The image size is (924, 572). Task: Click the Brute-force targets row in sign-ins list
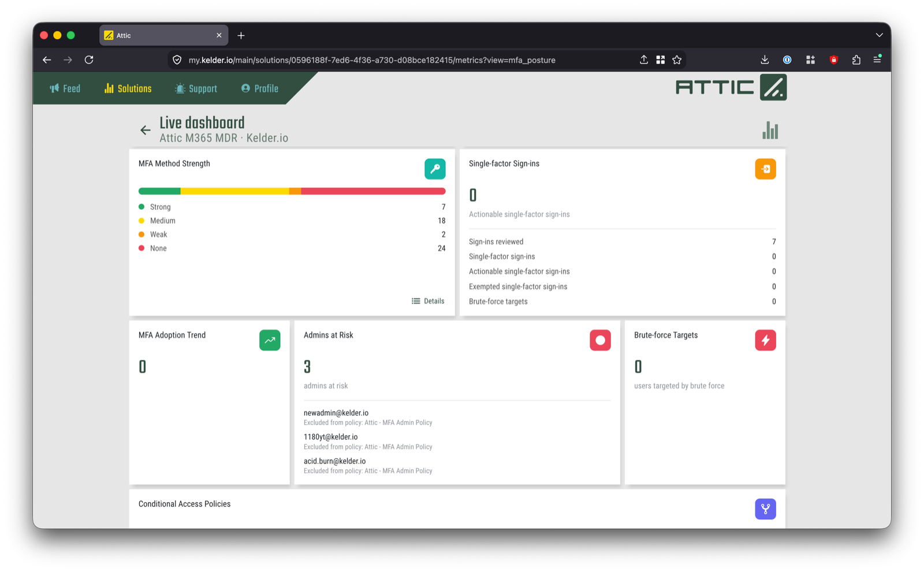pos(622,302)
